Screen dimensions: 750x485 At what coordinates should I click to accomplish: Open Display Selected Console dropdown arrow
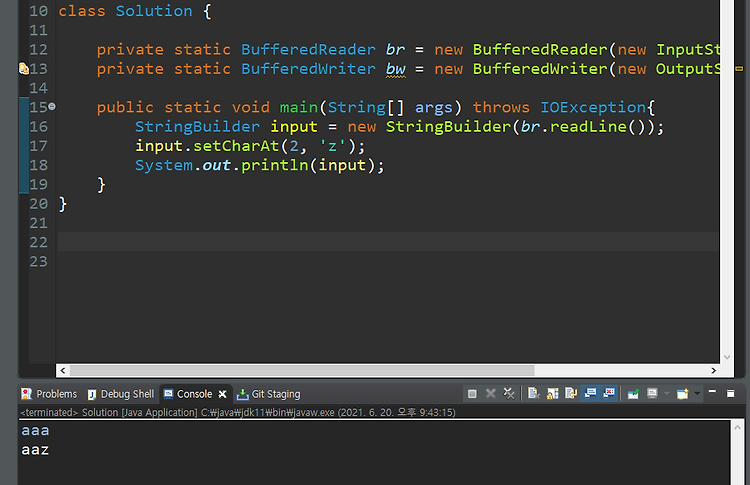click(666, 394)
